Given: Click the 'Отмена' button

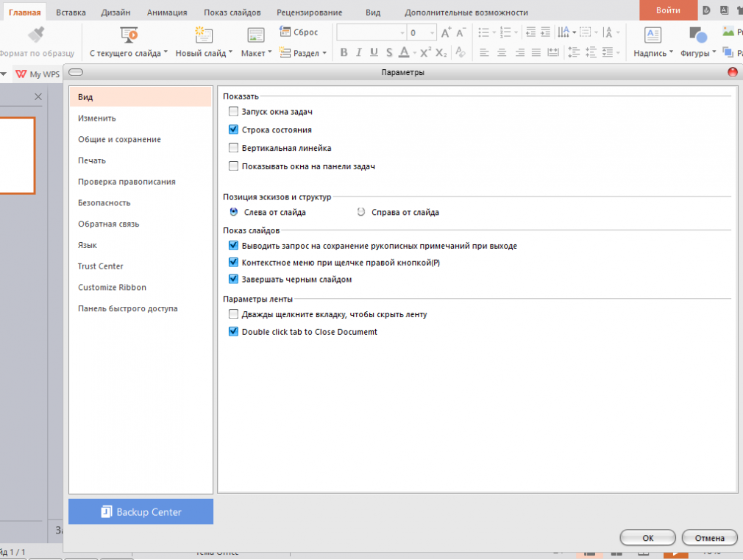Looking at the screenshot, I should point(709,538).
